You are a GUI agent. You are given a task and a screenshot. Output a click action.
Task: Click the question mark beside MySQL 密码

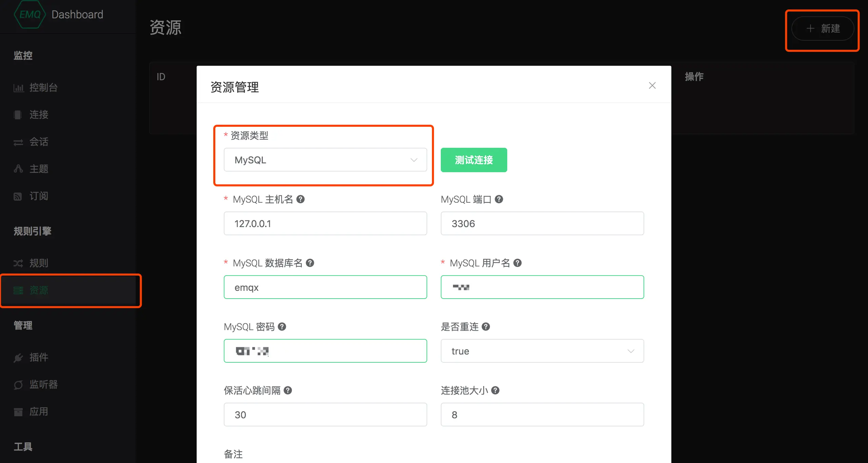[282, 327]
